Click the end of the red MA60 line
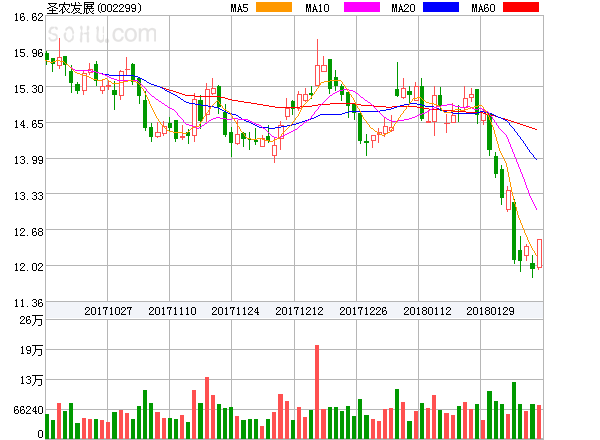 point(536,129)
